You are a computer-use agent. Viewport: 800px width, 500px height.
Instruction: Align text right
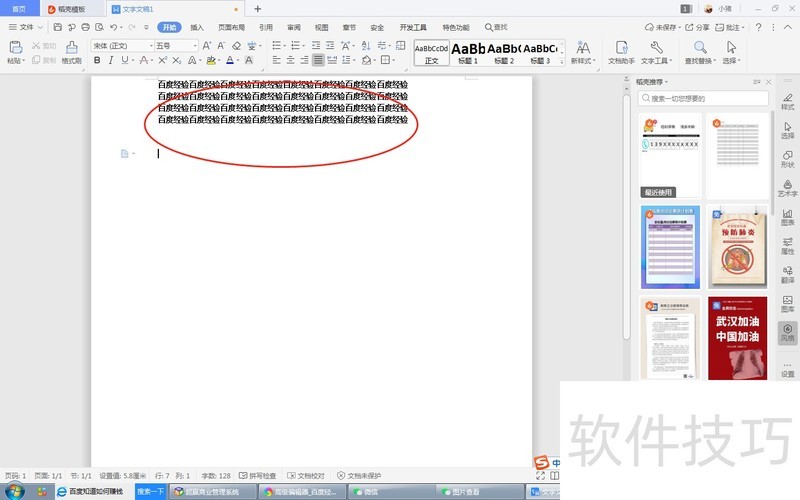point(304,60)
